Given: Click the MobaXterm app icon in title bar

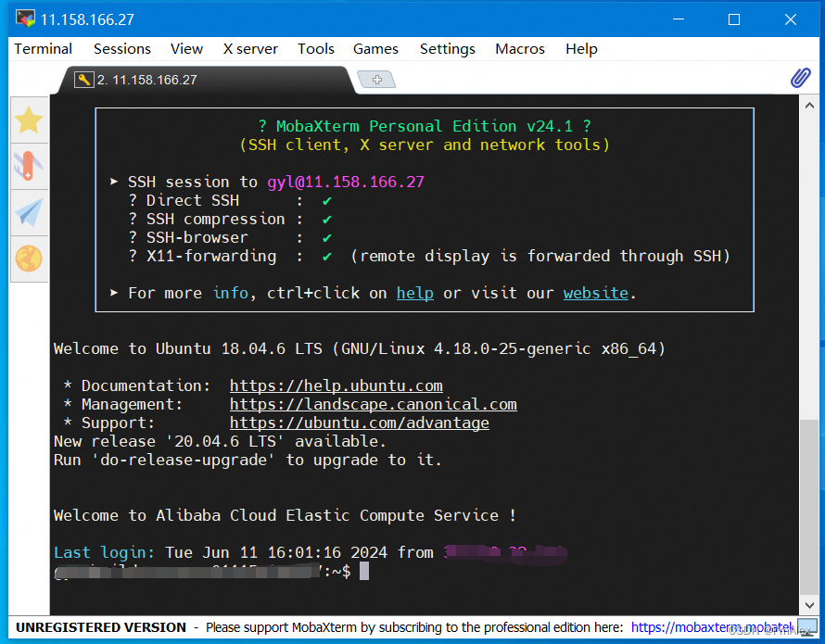Looking at the screenshot, I should [x=25, y=19].
